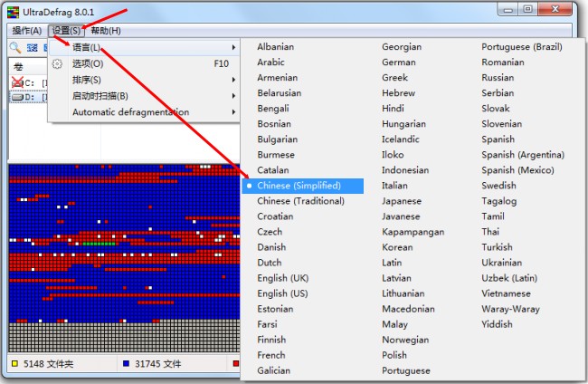Select Chinese (Simplified) radio option
Viewport: 588px width, 384px height.
click(x=303, y=186)
